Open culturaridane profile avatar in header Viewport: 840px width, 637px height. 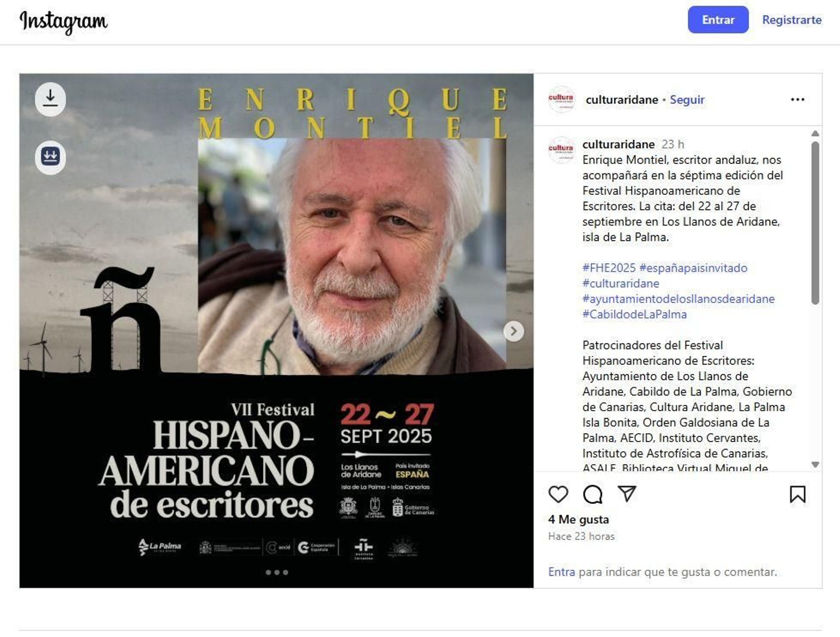pyautogui.click(x=561, y=99)
